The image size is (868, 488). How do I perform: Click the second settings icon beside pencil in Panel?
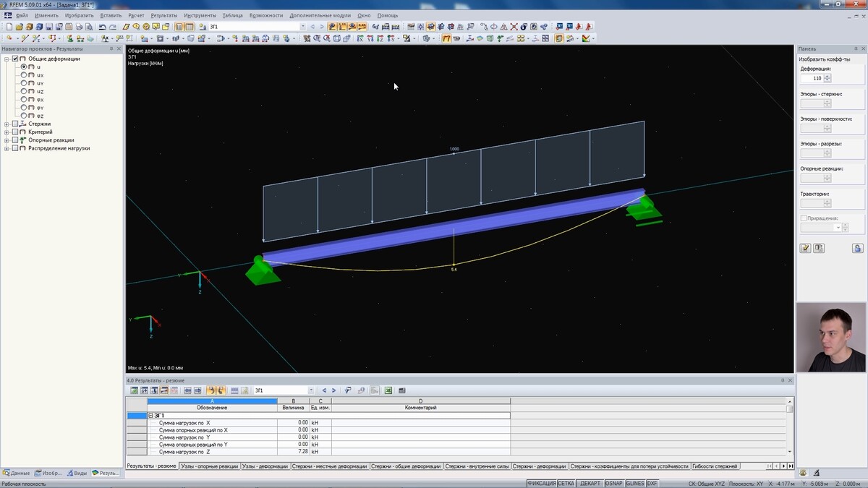pos(819,248)
